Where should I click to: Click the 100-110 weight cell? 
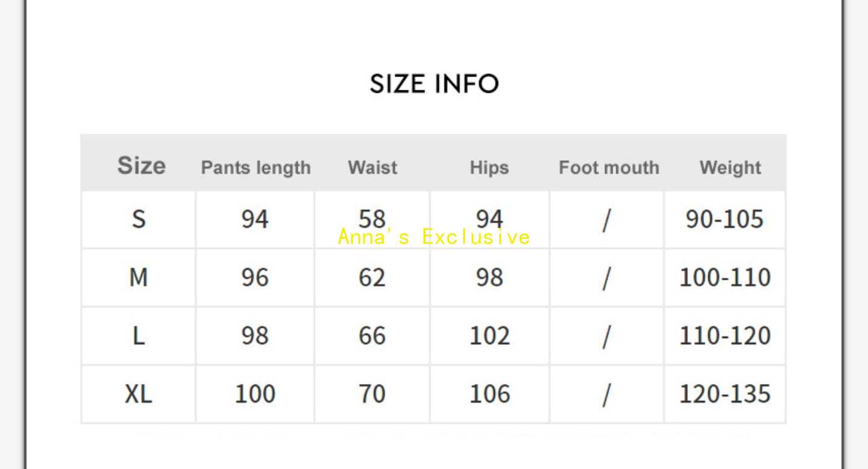point(725,277)
